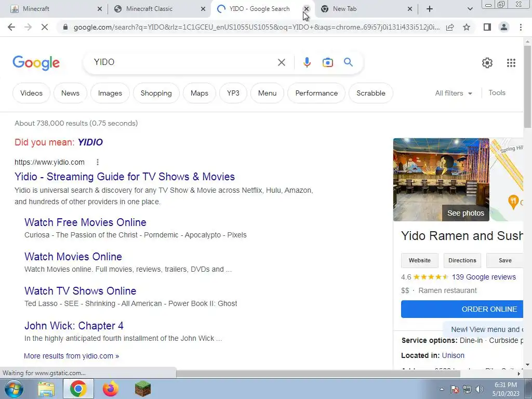The width and height of the screenshot is (532, 399).
Task: Open Watch Free Movies Online link
Action: tap(85, 222)
